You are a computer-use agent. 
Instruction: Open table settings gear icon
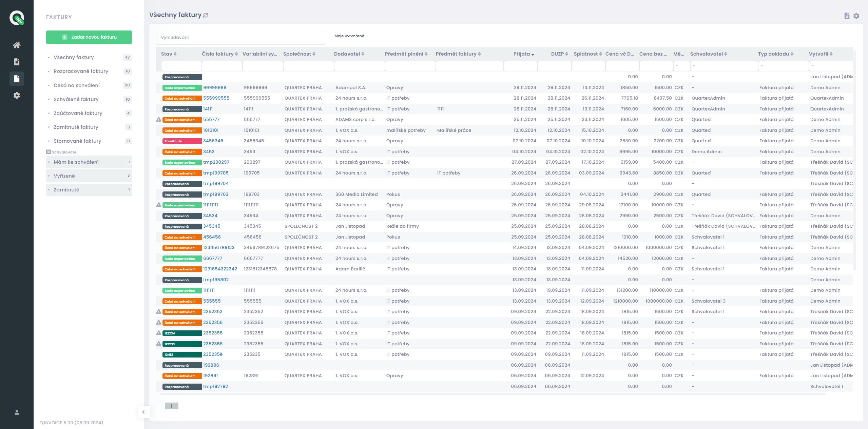(x=856, y=16)
